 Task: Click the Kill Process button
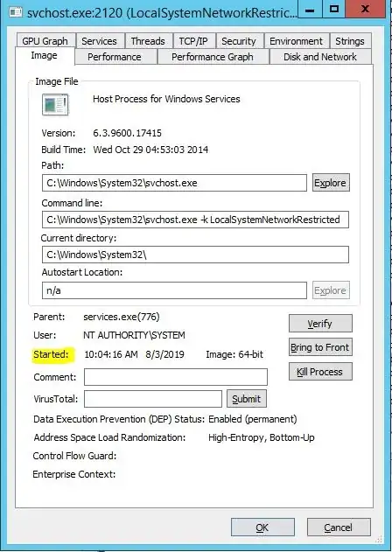pyautogui.click(x=320, y=372)
